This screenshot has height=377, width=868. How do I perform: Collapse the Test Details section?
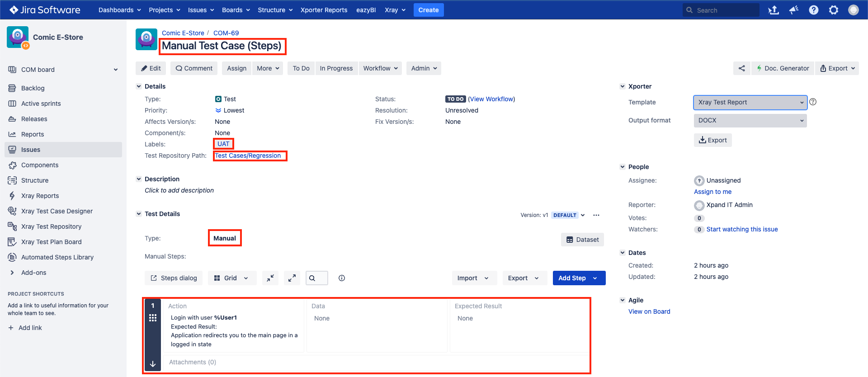point(139,214)
